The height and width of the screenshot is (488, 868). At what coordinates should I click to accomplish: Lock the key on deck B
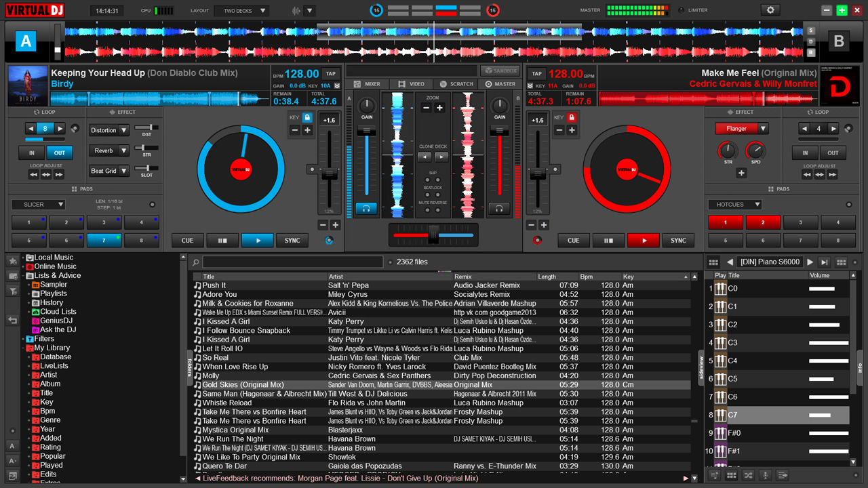coord(572,117)
